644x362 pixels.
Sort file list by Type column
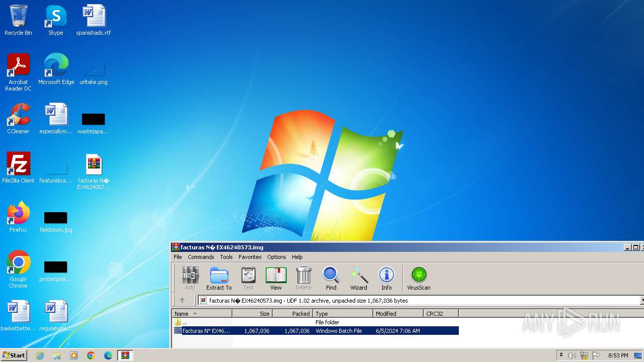tap(343, 313)
